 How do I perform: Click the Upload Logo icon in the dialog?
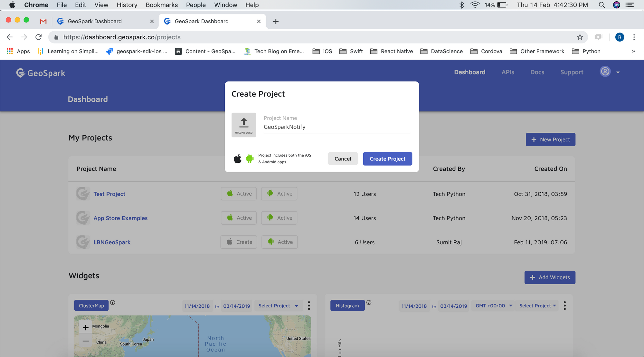click(244, 125)
